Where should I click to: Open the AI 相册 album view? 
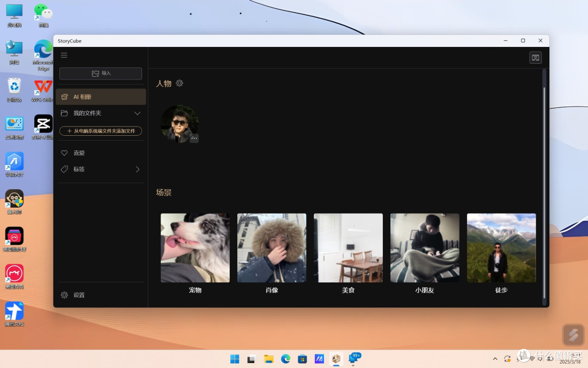[101, 97]
